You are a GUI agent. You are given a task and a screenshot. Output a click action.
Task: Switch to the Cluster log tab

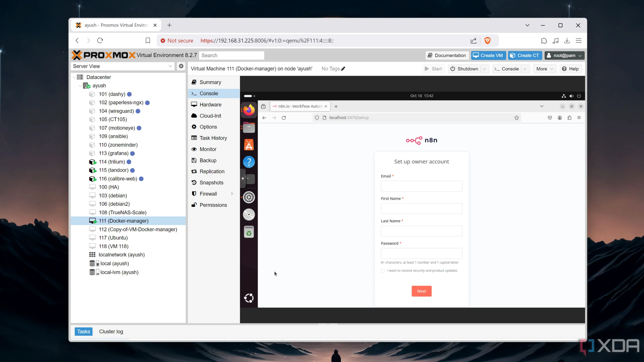tap(111, 331)
